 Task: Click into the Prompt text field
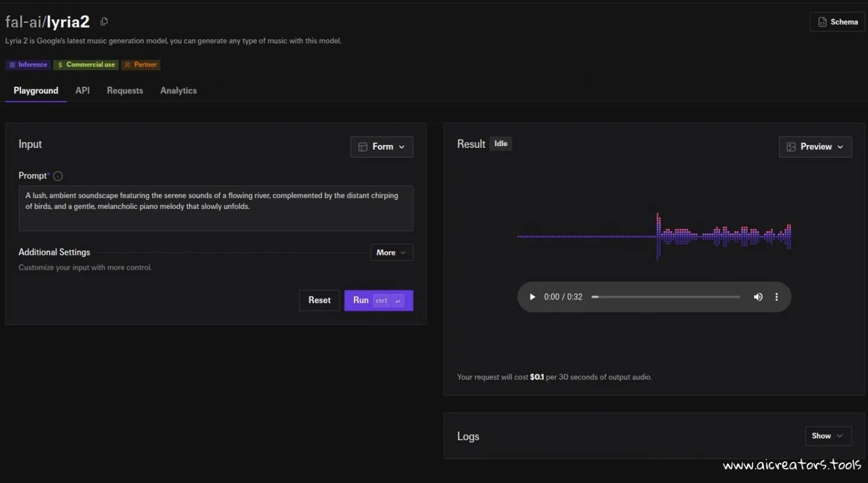[216, 208]
